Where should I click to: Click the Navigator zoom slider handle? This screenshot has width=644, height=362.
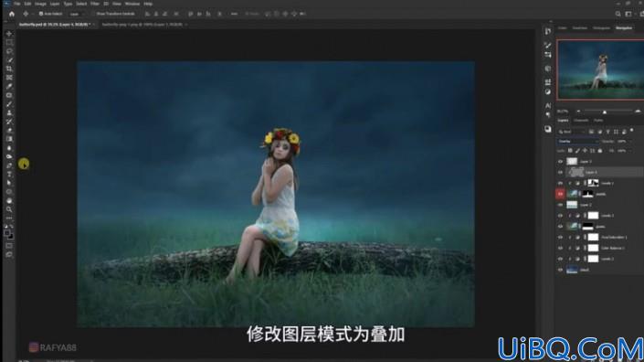pyautogui.click(x=605, y=112)
